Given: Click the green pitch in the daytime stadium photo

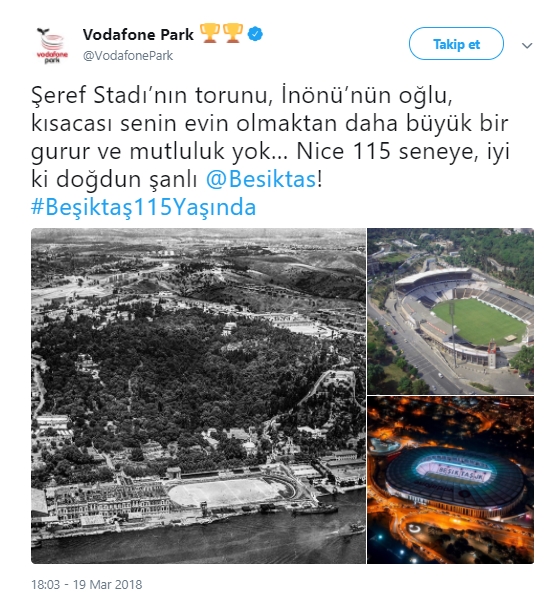Looking at the screenshot, I should click(x=479, y=321).
